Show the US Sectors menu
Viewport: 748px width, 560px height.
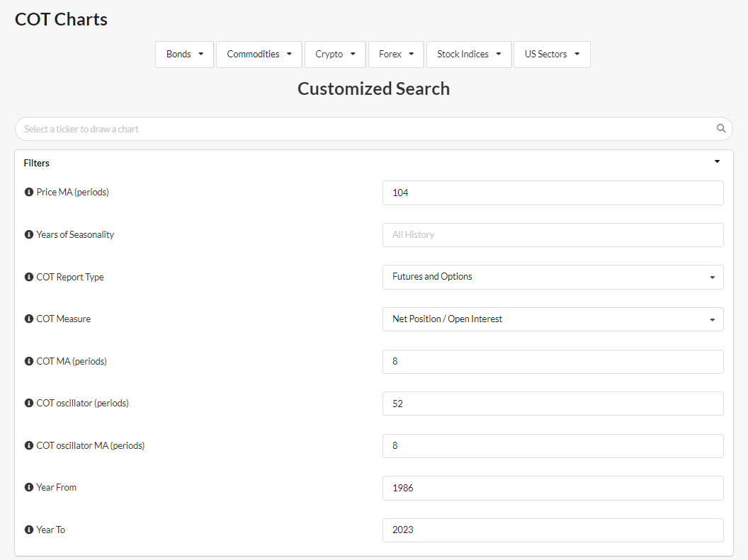(x=552, y=55)
